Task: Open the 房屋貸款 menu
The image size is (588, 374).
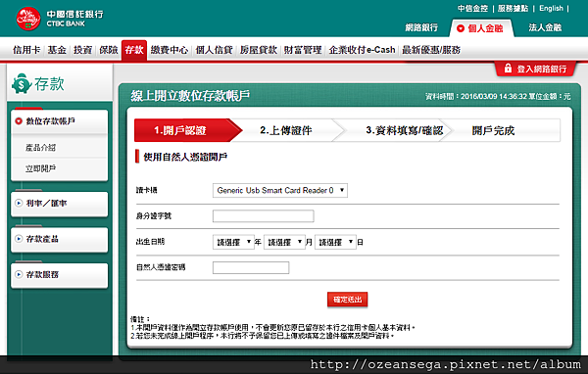Action: tap(259, 50)
